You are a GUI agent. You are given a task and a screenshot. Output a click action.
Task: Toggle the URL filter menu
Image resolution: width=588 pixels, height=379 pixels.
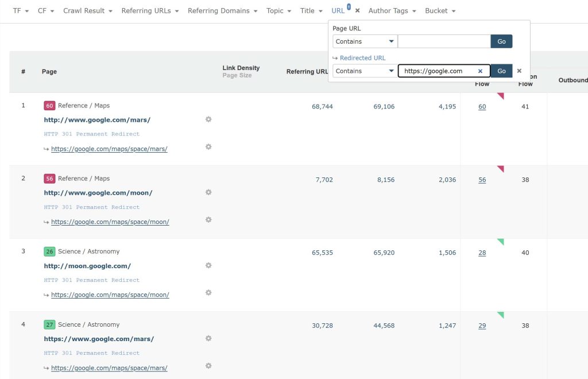coord(338,11)
